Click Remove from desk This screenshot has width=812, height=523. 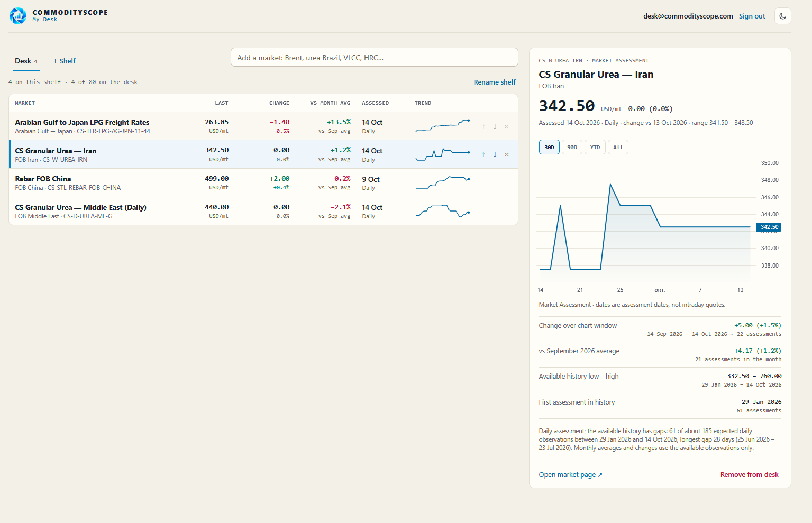click(x=749, y=474)
